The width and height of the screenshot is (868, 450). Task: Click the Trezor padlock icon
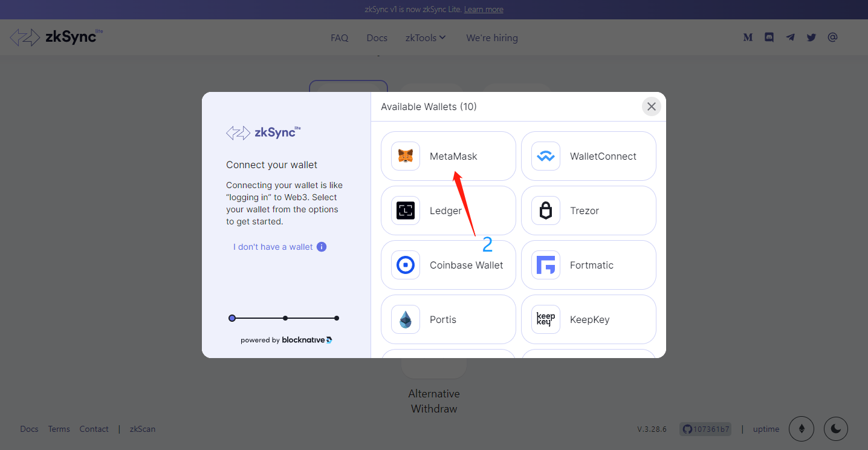(x=546, y=210)
